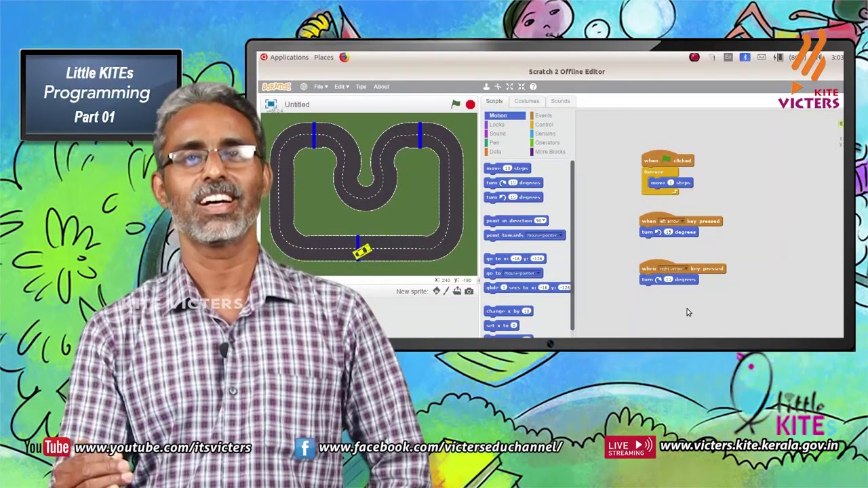Open the File menu
The height and width of the screenshot is (488, 868).
tap(321, 87)
